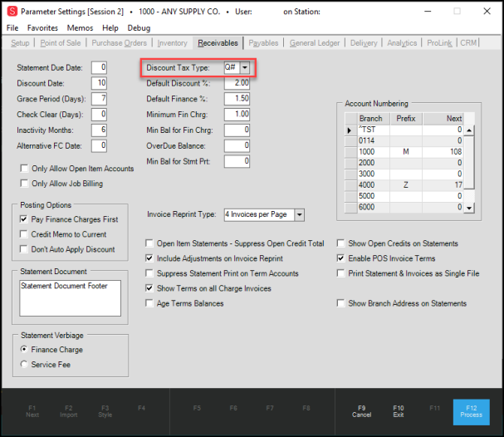Click Account Numbering scroll up arrow
The image size is (504, 437).
469,130
